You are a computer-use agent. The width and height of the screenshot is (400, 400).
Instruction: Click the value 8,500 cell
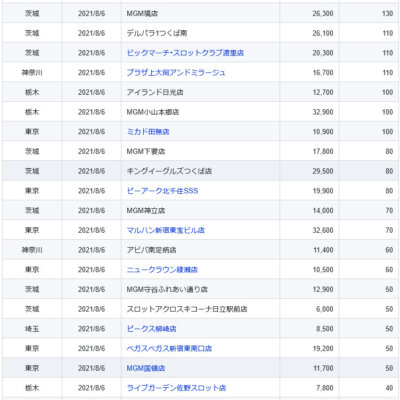click(309, 329)
